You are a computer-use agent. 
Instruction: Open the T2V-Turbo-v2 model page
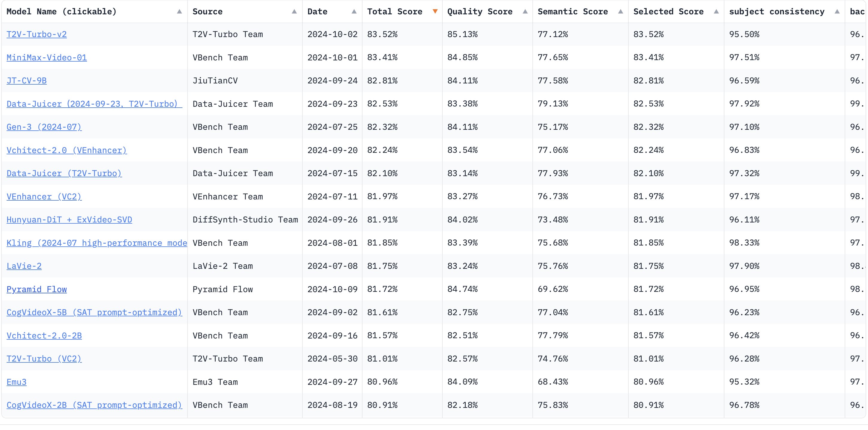[37, 34]
